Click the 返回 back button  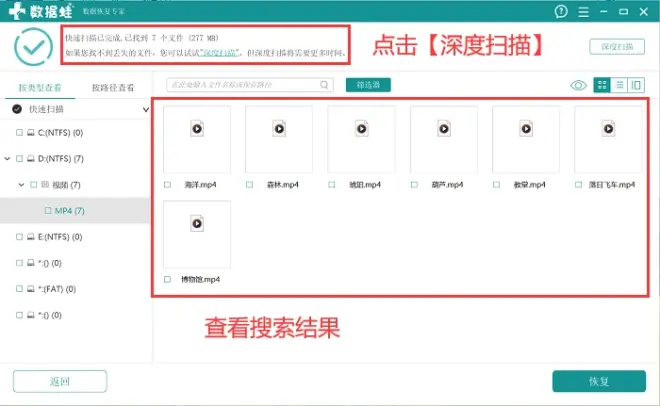[60, 381]
